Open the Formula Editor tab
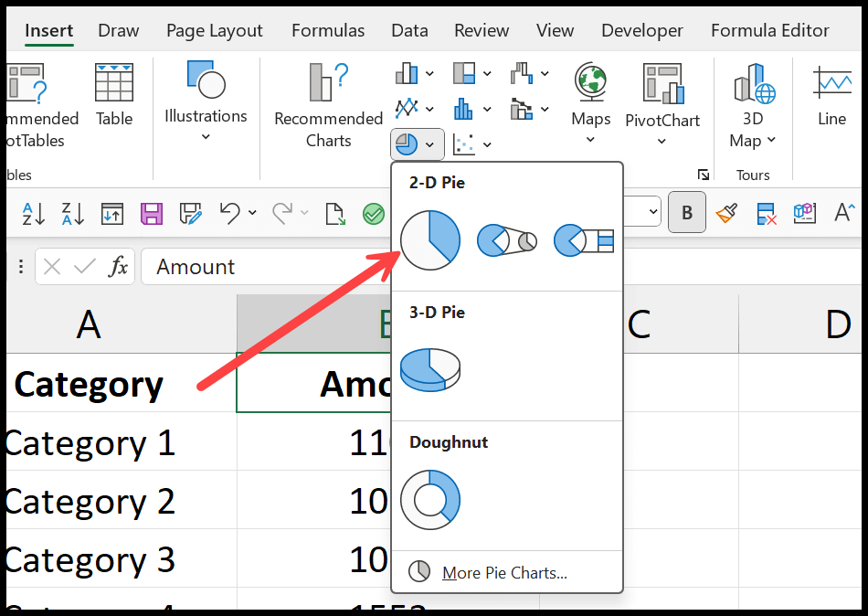The image size is (868, 616). pos(770,30)
